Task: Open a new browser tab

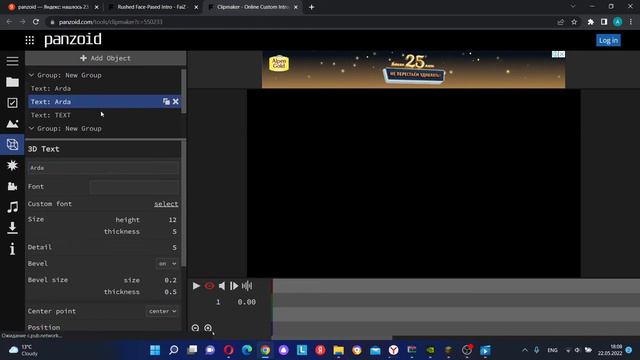Action: pos(311,7)
